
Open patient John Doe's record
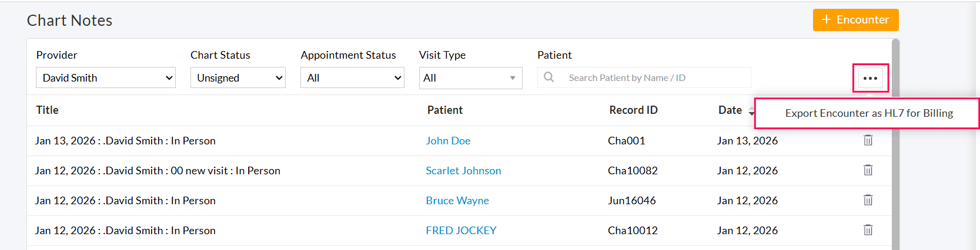coord(448,141)
